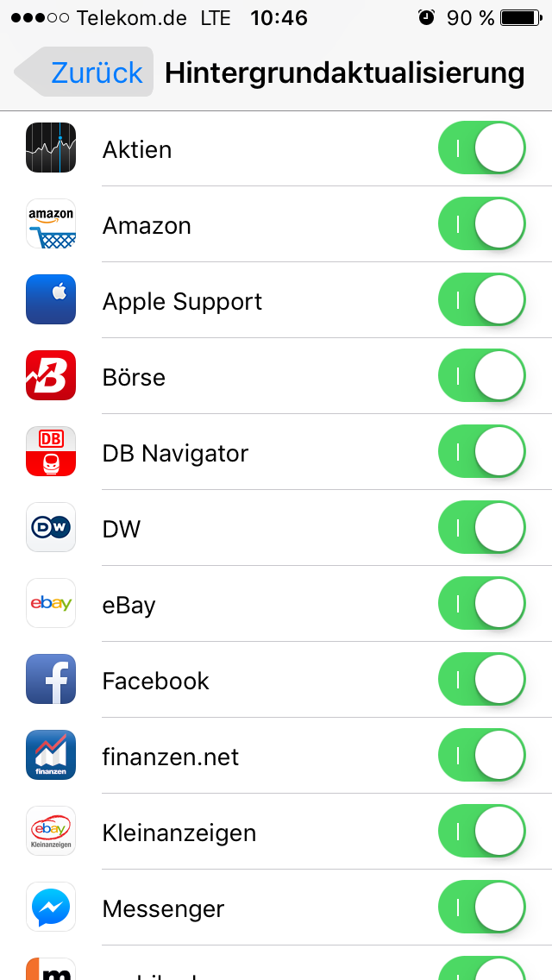Switch off background refresh for Messenger

pos(482,908)
